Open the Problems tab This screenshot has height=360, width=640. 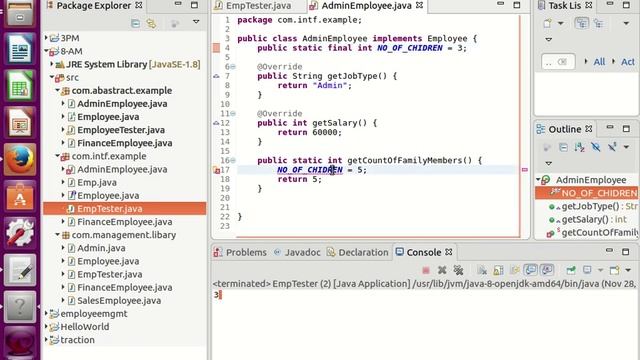pos(240,252)
